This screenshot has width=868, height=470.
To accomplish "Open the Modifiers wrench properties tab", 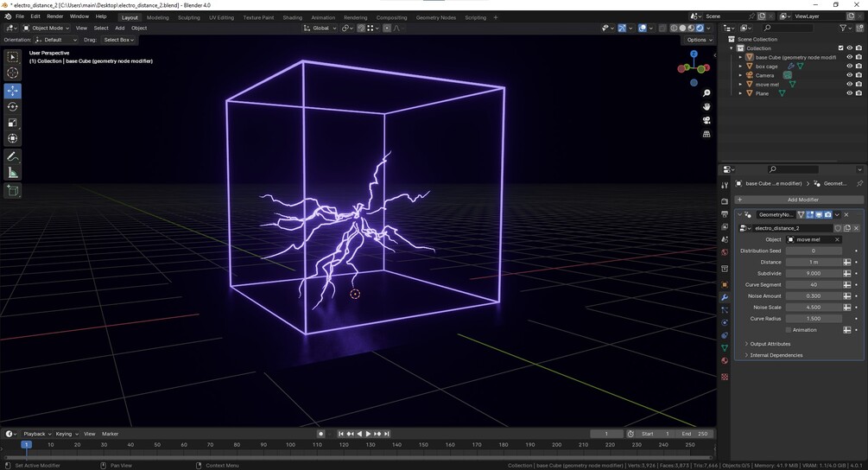I will (725, 297).
